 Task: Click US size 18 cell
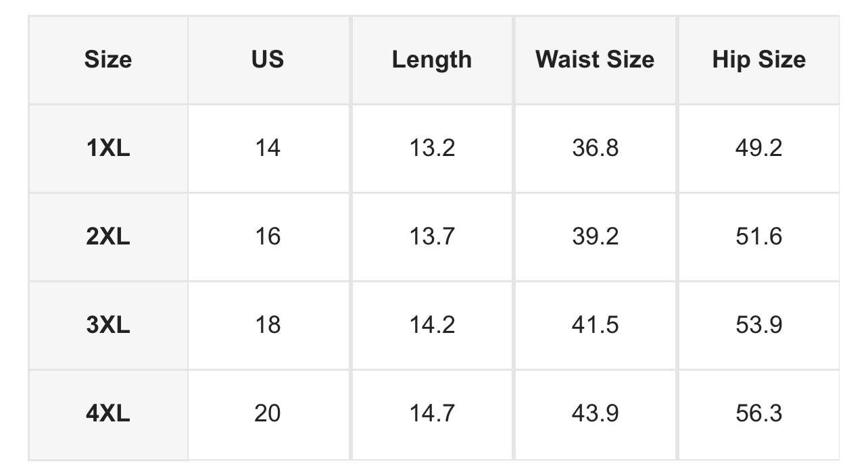(268, 325)
